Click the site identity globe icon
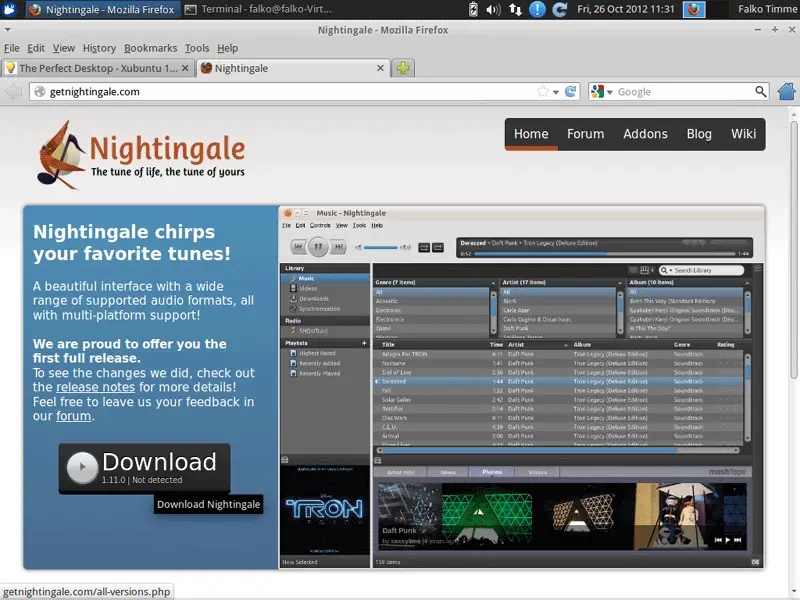Screen dimensions: 800x600 pyautogui.click(x=40, y=92)
